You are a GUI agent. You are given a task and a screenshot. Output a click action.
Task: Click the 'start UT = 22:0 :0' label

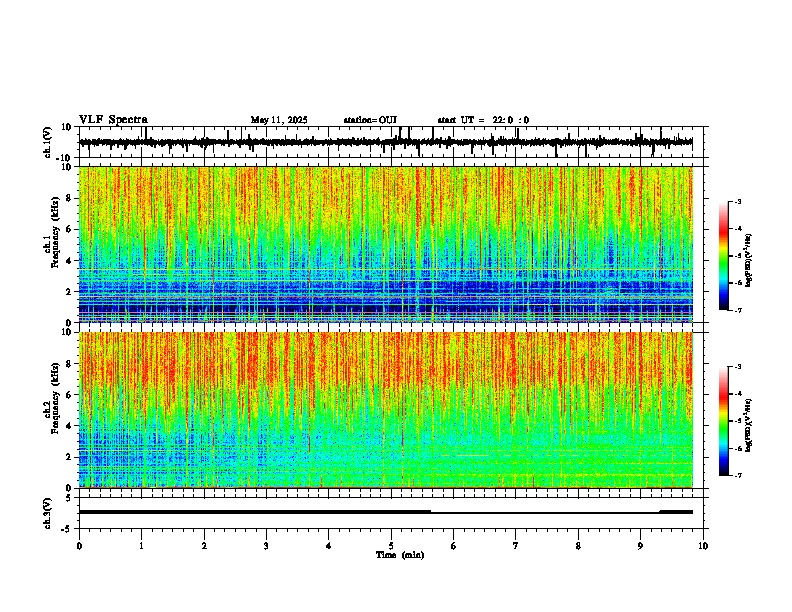coord(483,120)
